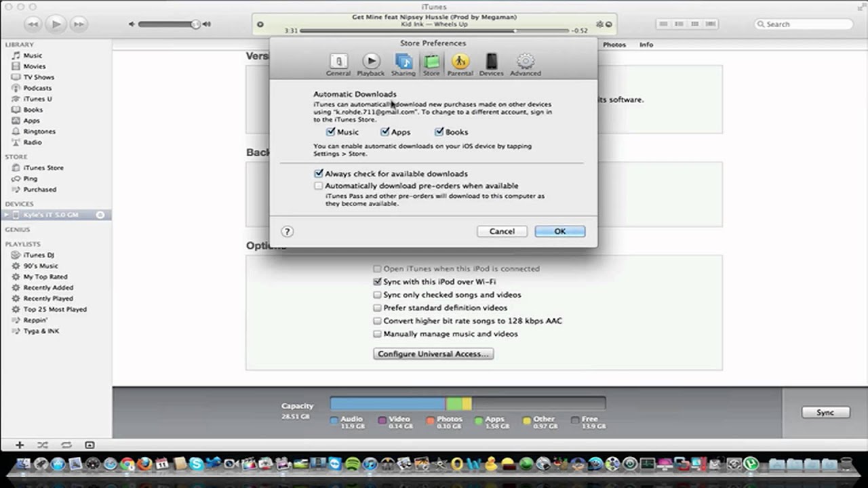Open the Playback preferences tab
The width and height of the screenshot is (868, 488).
click(x=370, y=65)
